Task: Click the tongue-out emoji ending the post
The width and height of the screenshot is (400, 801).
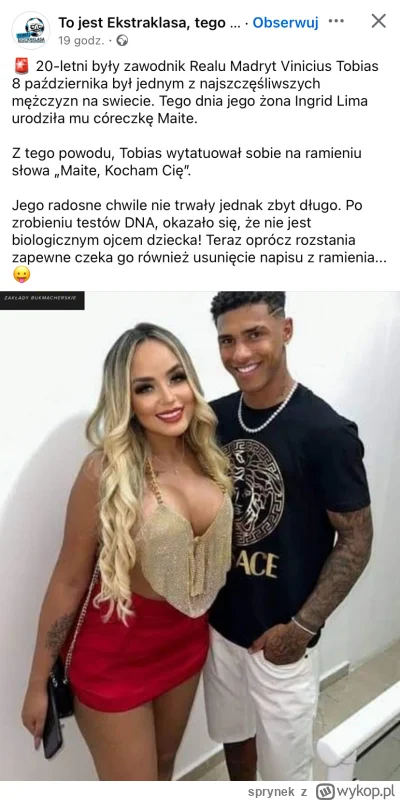Action: pyautogui.click(x=21, y=275)
